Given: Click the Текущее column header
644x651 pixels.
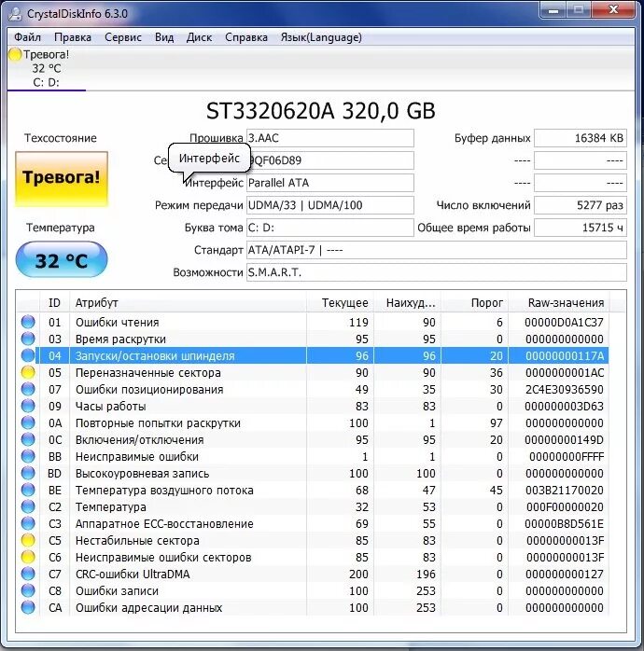Looking at the screenshot, I should (x=340, y=303).
